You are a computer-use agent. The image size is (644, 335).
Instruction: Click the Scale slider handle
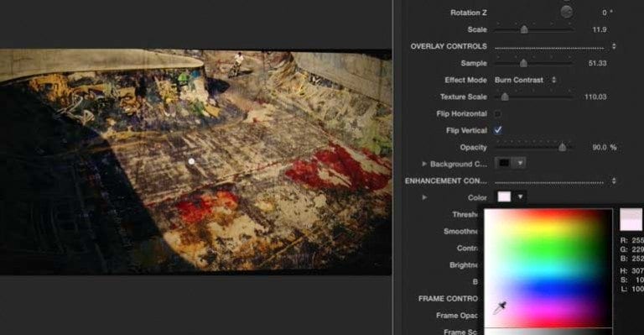[x=524, y=29]
